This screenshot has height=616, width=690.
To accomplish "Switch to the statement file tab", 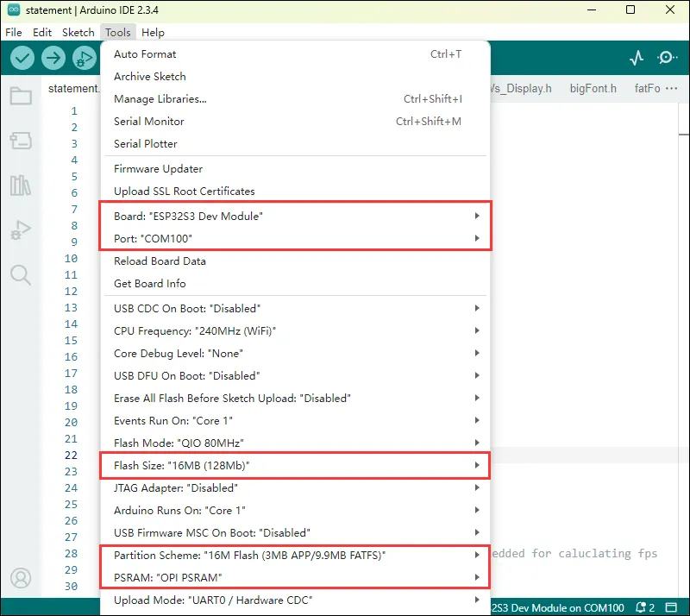I will tap(73, 89).
